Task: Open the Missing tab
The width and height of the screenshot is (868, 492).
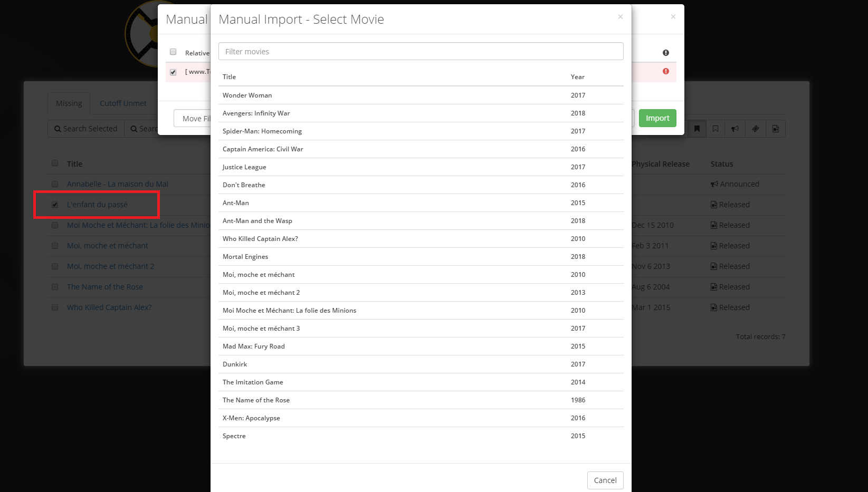Action: click(x=69, y=103)
